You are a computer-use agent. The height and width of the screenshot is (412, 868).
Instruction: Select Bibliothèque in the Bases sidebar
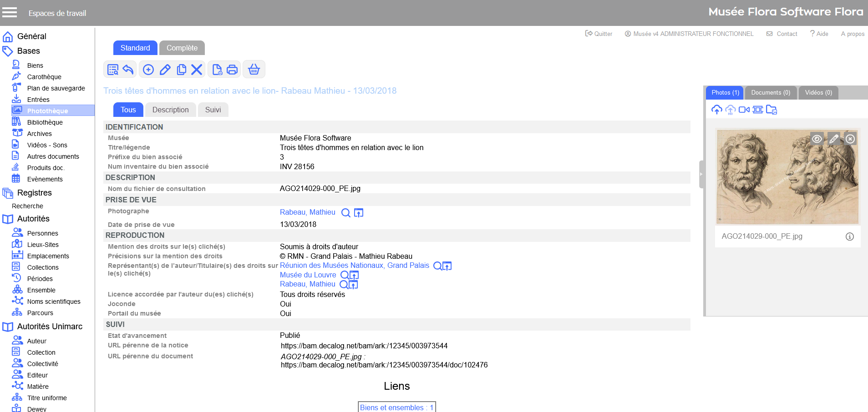coord(45,122)
